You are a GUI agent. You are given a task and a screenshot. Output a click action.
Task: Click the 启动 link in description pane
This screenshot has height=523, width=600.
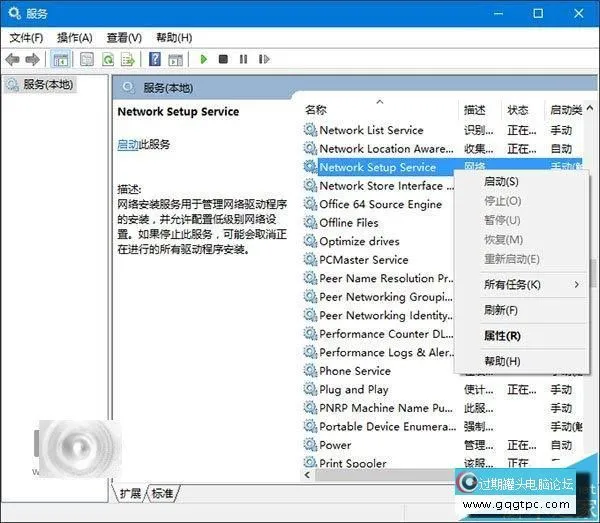coord(127,145)
